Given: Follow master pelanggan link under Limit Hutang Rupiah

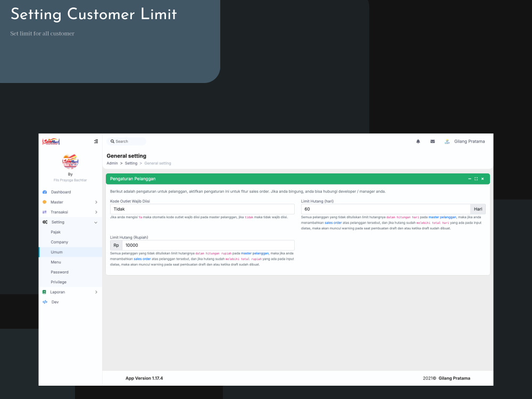Looking at the screenshot, I should 254,253.
